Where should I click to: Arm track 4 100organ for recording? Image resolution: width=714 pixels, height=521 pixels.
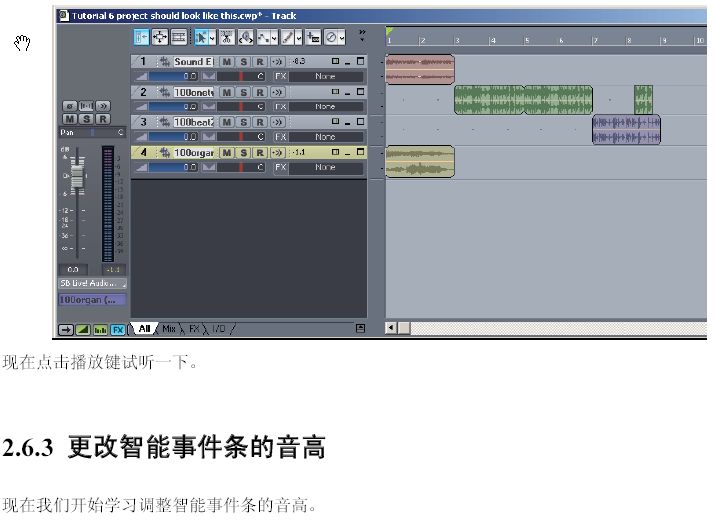260,153
